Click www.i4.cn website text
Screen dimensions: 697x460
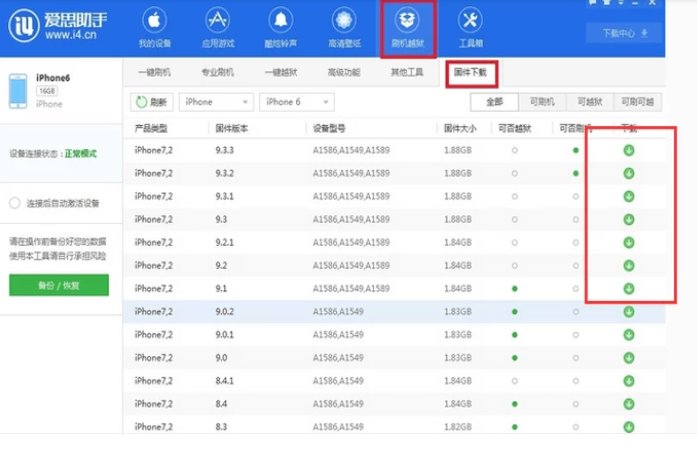(x=71, y=35)
